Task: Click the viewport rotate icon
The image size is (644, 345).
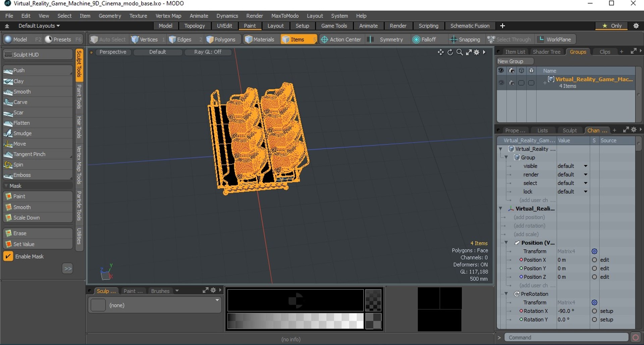Action: pyautogui.click(x=450, y=52)
